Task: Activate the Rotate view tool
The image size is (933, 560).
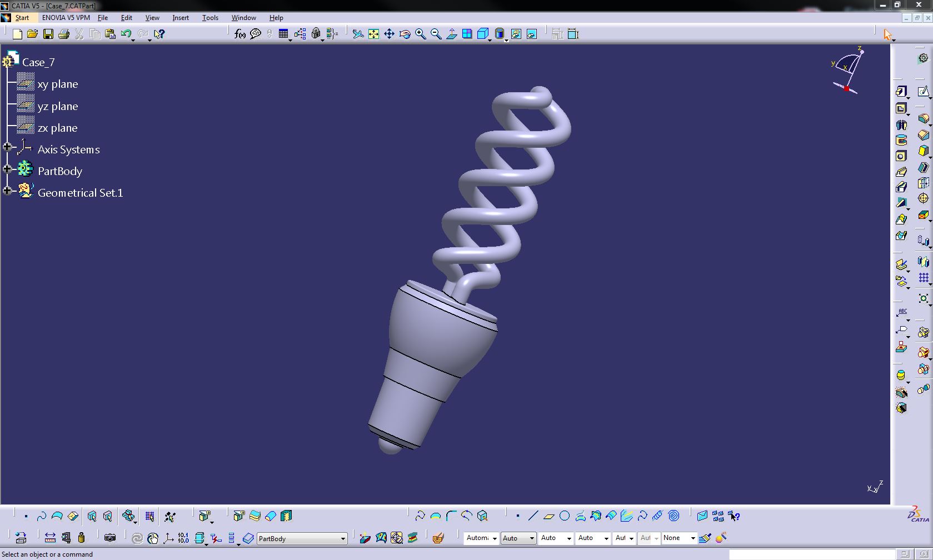Action: pyautogui.click(x=405, y=34)
